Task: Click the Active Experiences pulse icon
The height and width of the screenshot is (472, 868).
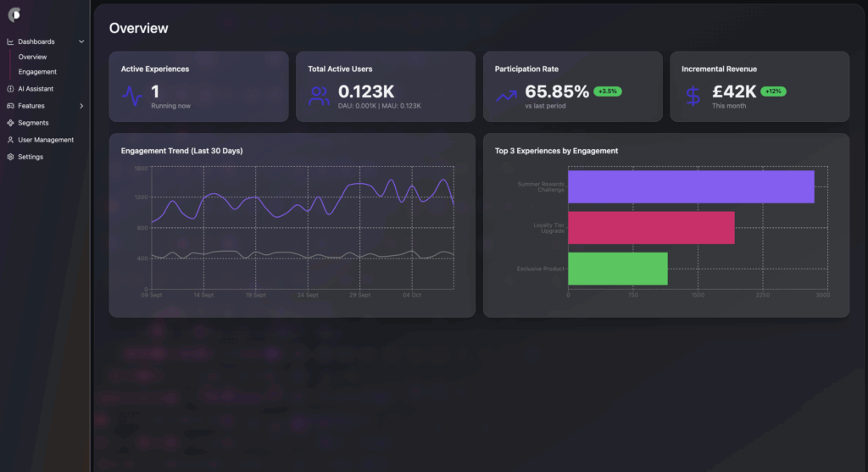Action: point(132,96)
